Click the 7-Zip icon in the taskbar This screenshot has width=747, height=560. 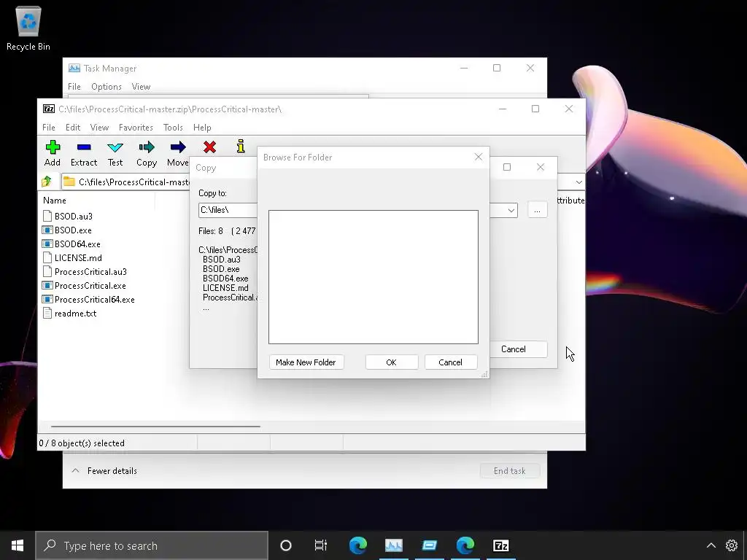click(x=500, y=545)
